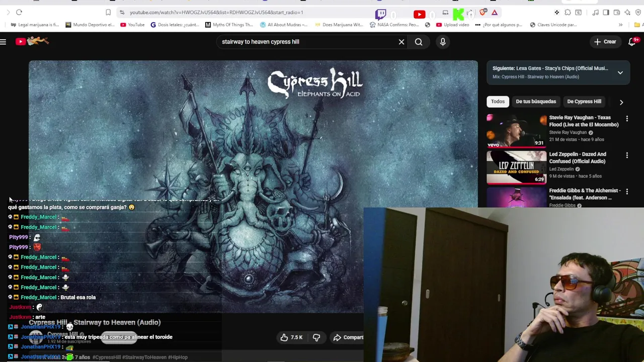Select the De tus búsquedas filter chip
Image resolution: width=644 pixels, height=362 pixels.
pos(536,102)
